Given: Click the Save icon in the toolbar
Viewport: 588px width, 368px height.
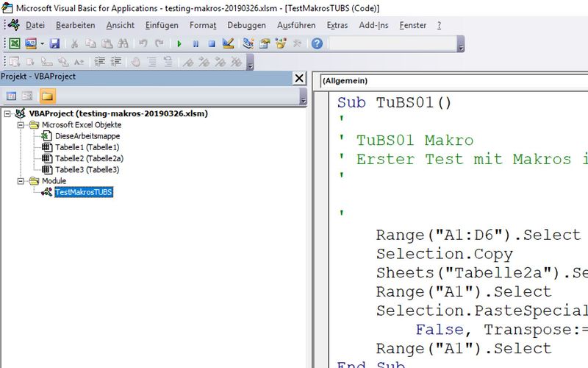Looking at the screenshot, I should (54, 43).
